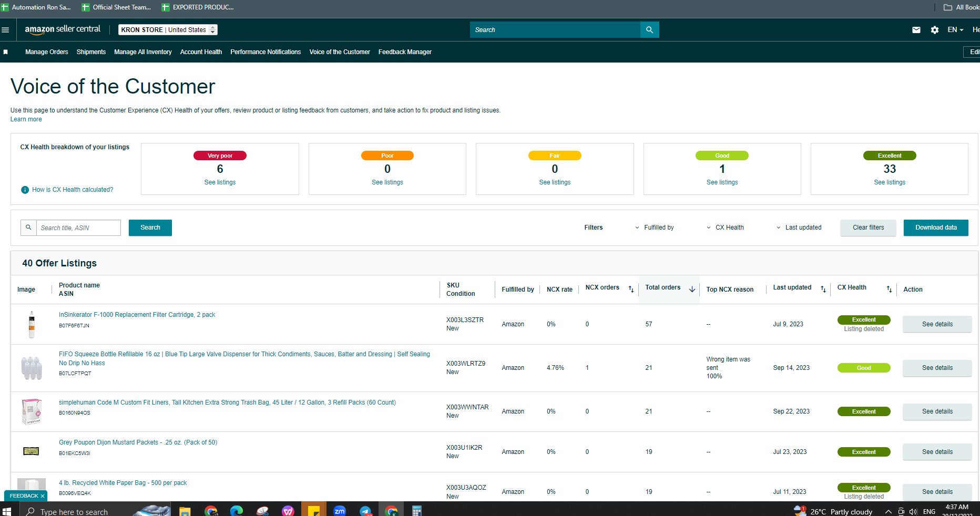
Task: Open the Calculator taskbar icon
Action: coord(417,511)
